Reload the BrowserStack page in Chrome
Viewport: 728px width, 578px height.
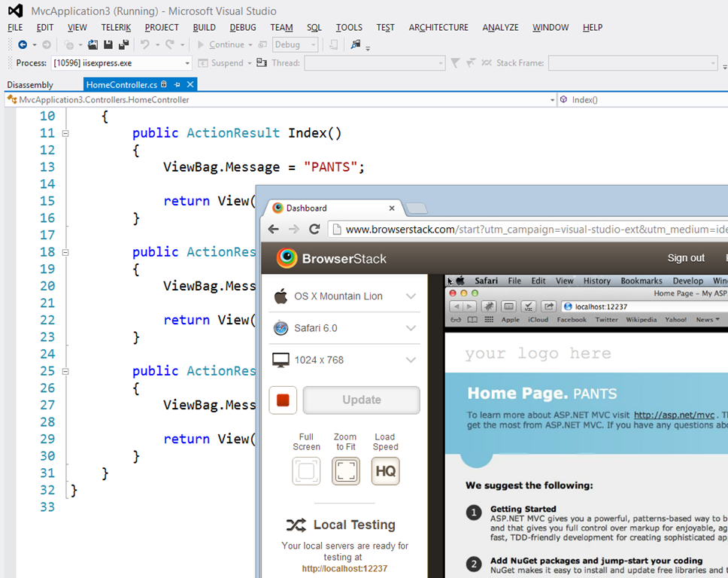pos(315,229)
